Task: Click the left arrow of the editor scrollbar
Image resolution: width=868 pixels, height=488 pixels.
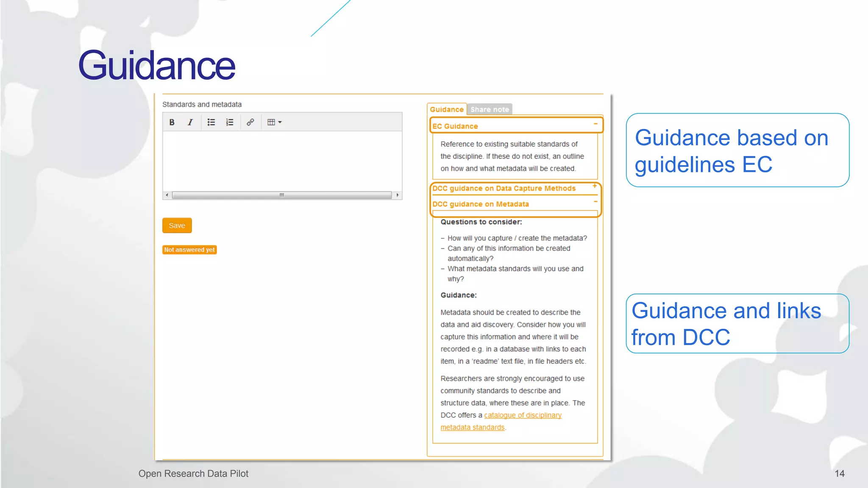Action: point(167,195)
